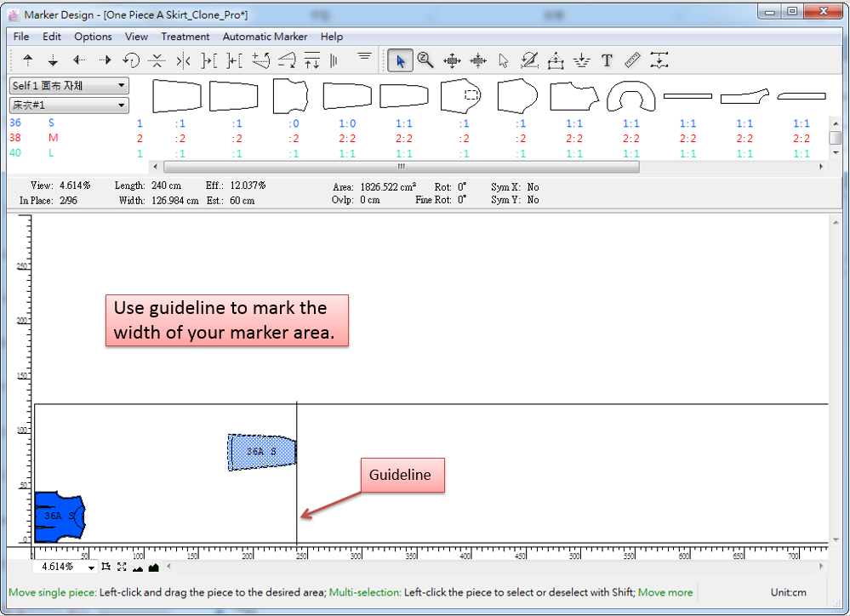850x616 pixels.
Task: Activate the Zoom magnifier tool
Action: (425, 60)
